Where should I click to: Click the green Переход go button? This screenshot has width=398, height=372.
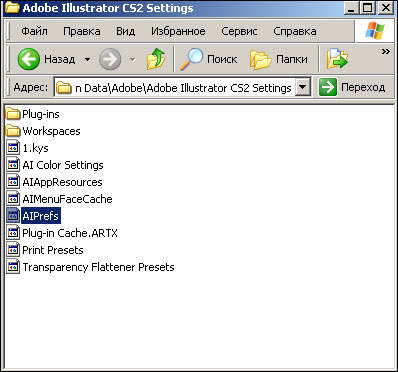(x=352, y=88)
